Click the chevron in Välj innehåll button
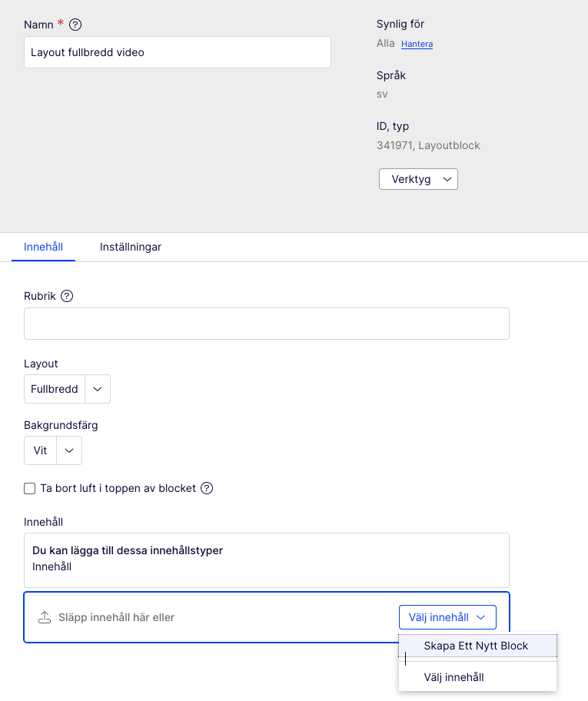Image resolution: width=588 pixels, height=701 pixels. [480, 617]
